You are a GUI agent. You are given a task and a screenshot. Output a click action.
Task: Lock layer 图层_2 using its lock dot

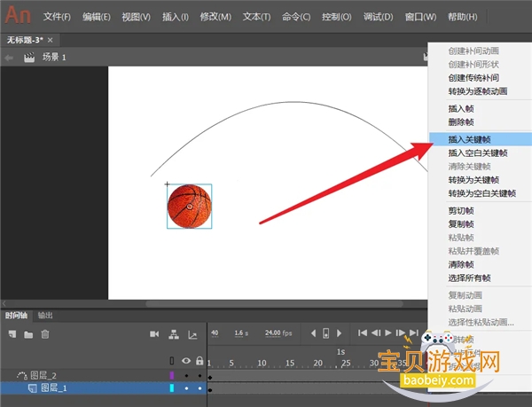coord(199,375)
